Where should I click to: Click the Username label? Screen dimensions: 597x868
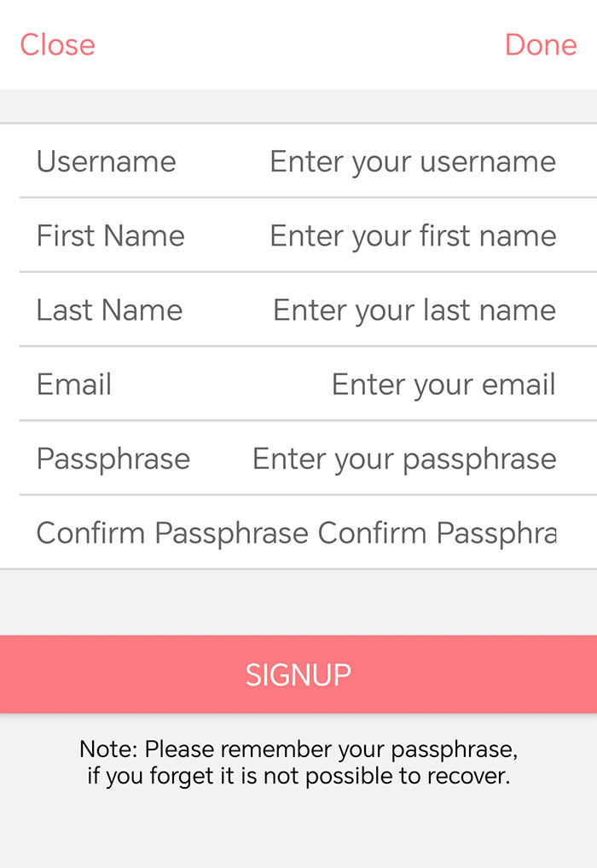107,162
